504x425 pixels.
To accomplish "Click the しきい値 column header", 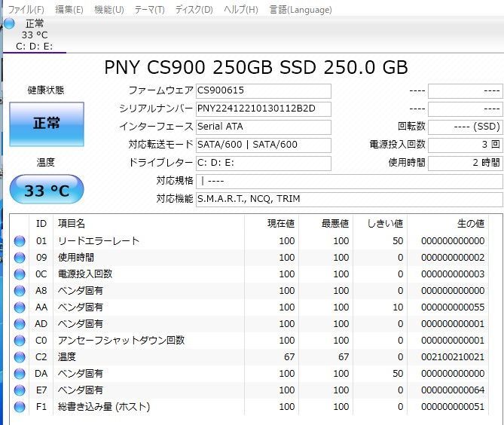I will coord(380,224).
